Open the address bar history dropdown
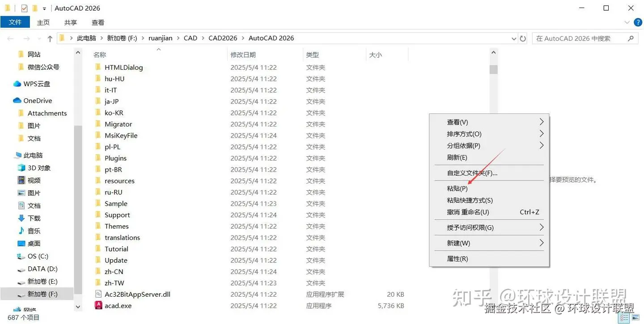This screenshot has height=324, width=644. pyautogui.click(x=514, y=38)
